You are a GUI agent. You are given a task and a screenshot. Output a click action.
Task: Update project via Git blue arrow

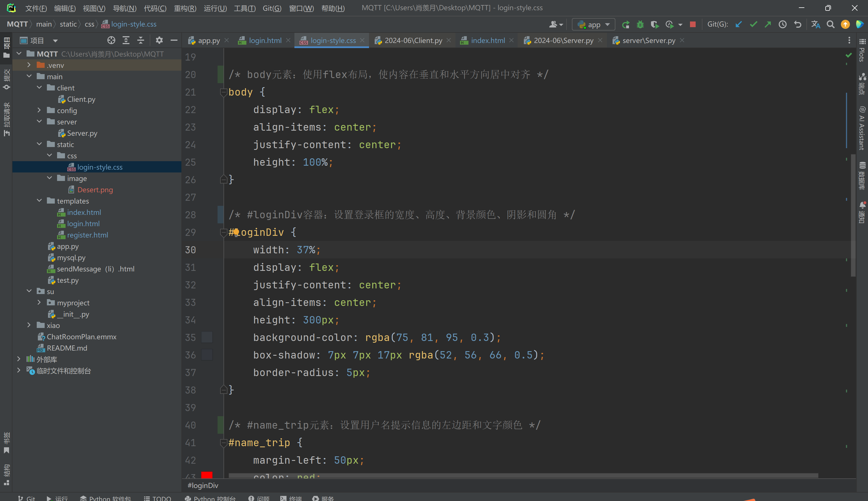[x=738, y=24]
